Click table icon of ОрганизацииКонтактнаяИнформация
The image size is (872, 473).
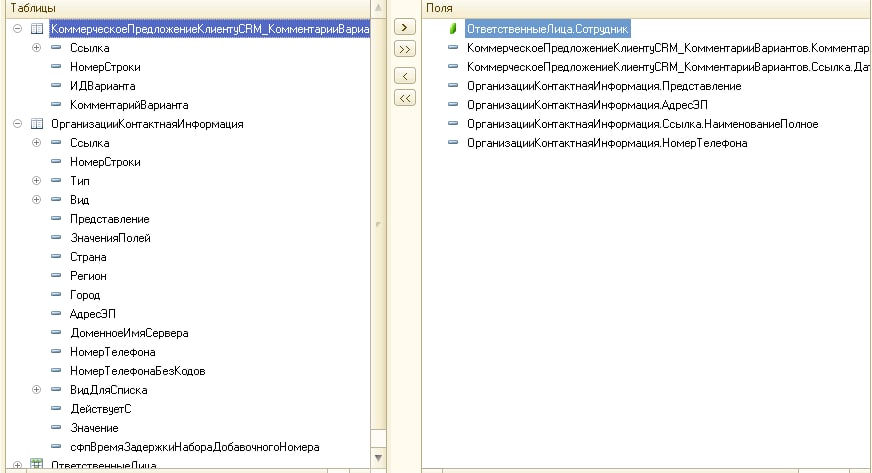point(37,123)
